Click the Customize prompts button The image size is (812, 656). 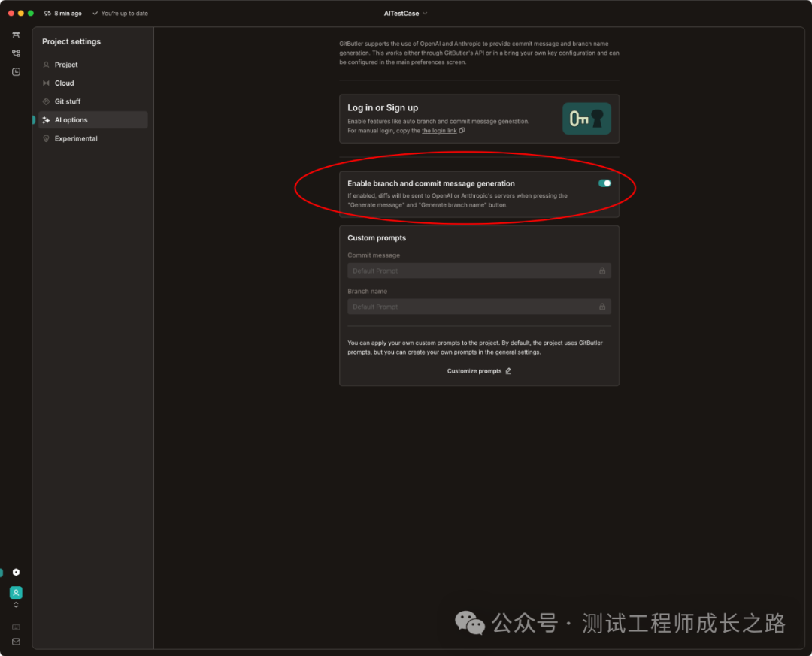pos(479,371)
